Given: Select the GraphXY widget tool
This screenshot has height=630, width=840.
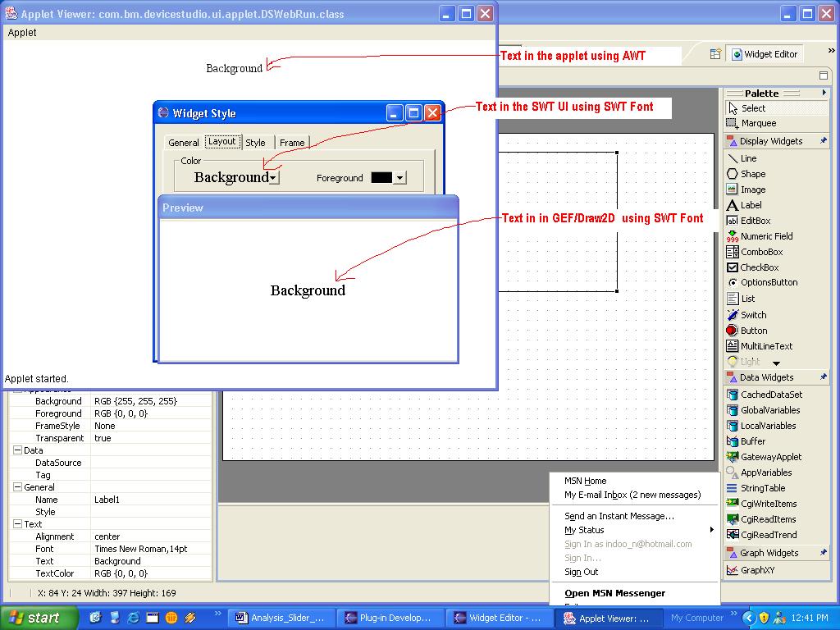Looking at the screenshot, I should [757, 570].
